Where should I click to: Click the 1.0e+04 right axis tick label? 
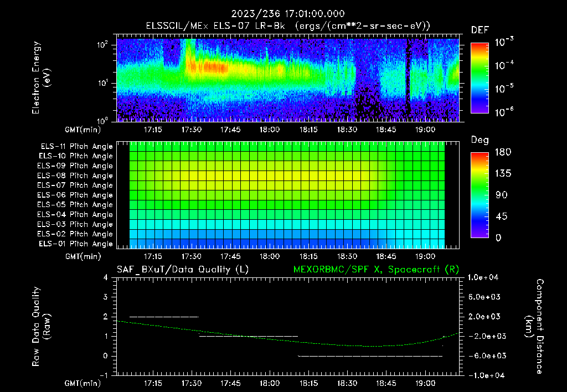coord(483,278)
